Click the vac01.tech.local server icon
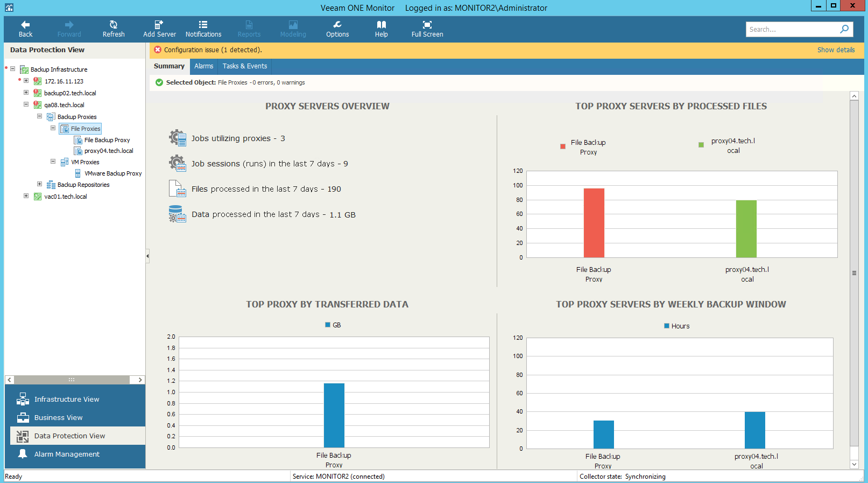Viewport: 868px width, 483px height. 38,197
